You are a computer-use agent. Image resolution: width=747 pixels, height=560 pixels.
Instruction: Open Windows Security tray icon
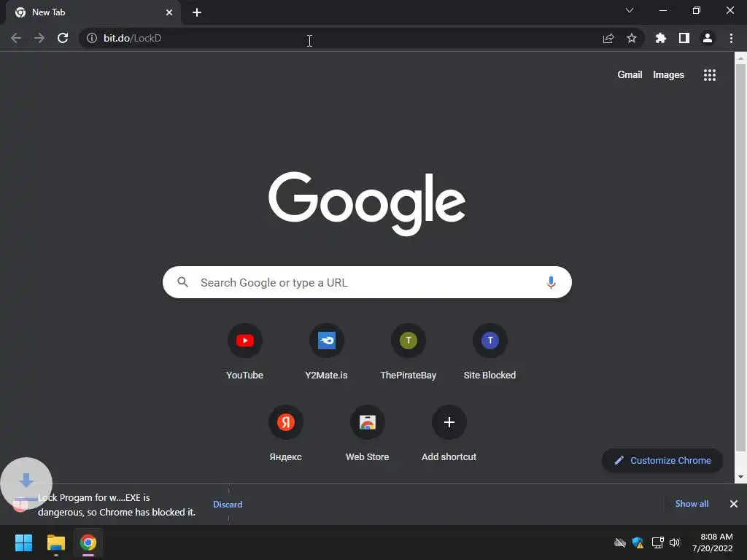(x=638, y=542)
